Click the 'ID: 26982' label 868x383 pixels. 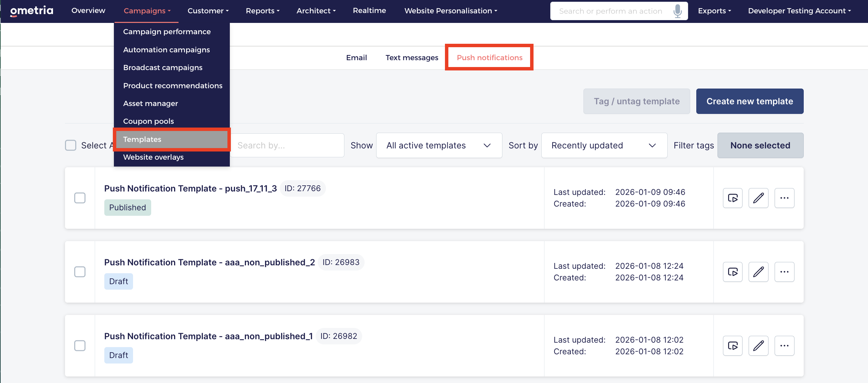pos(339,336)
